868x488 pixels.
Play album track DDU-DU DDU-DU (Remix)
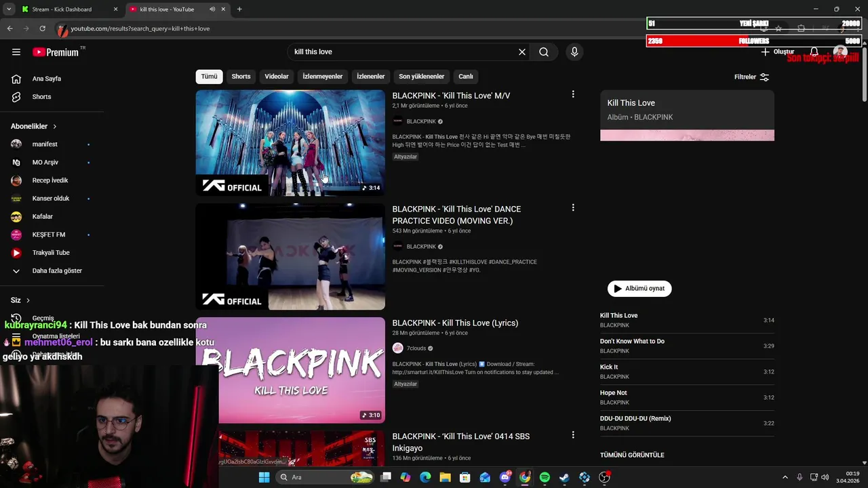point(687,423)
